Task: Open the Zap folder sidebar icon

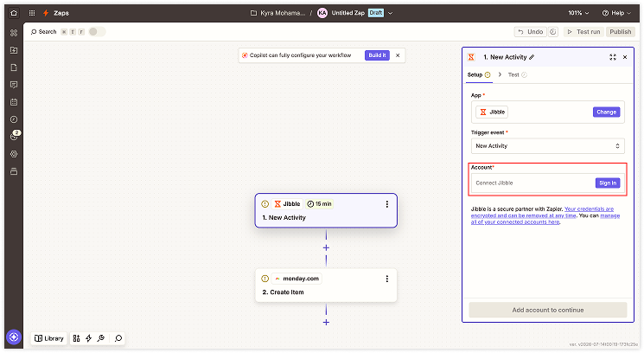Action: 14,50
